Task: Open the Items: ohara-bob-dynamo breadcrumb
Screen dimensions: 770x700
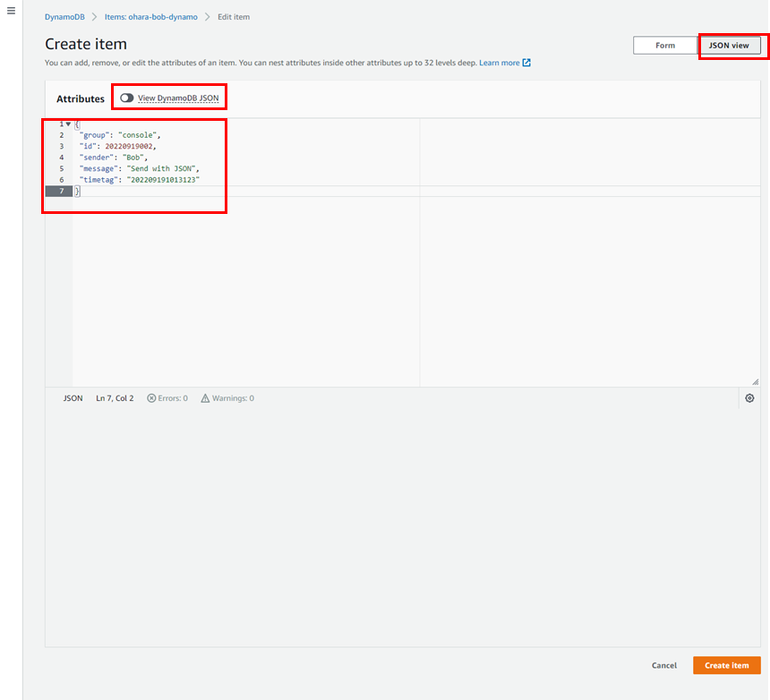Action: point(150,17)
